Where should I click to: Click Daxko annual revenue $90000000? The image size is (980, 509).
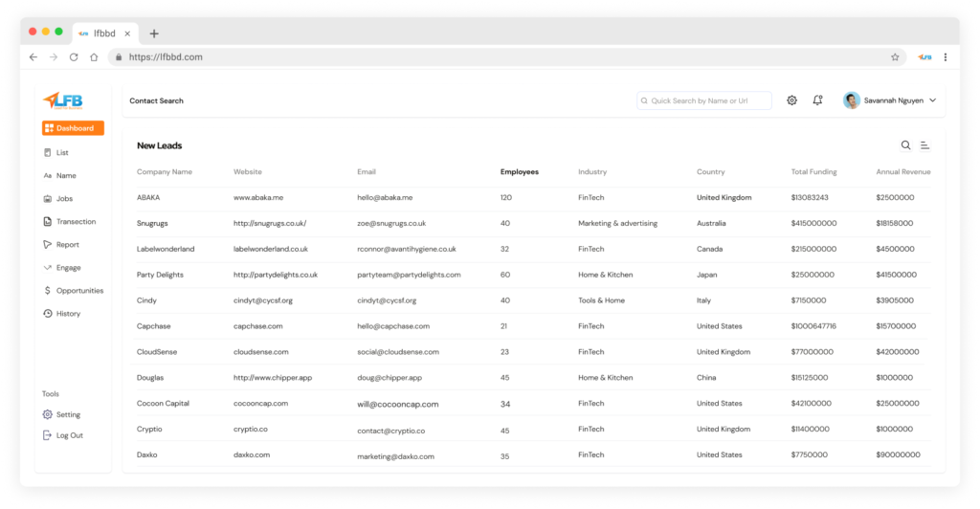(x=898, y=454)
